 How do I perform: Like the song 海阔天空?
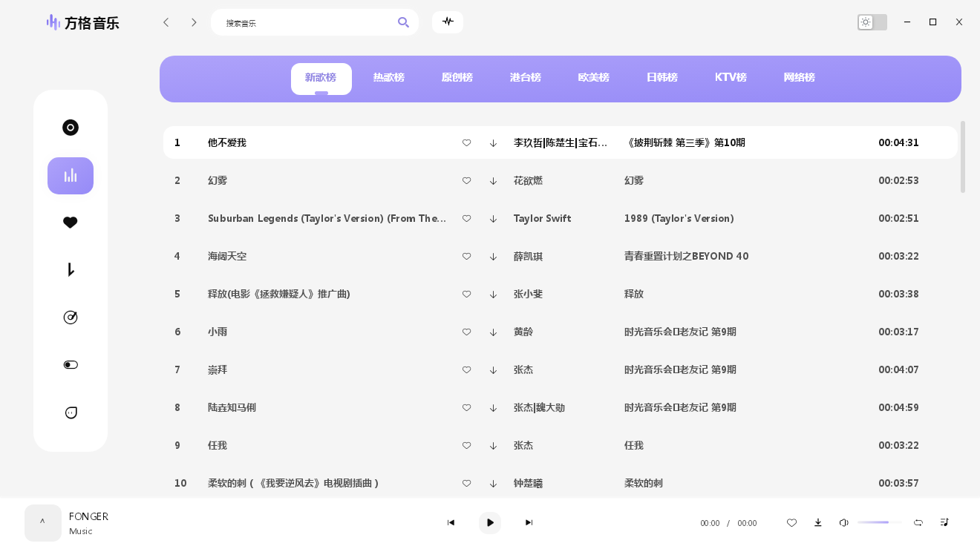coord(466,256)
